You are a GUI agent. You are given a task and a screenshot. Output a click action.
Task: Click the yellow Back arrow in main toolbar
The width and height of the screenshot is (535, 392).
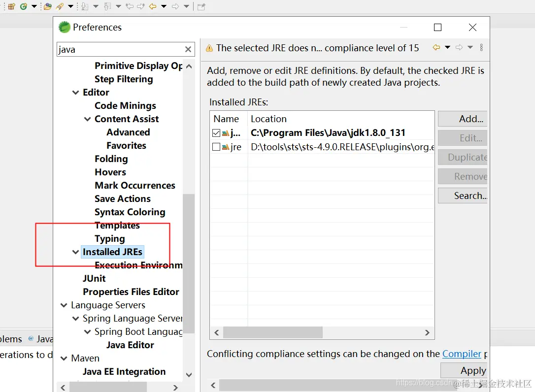153,6
